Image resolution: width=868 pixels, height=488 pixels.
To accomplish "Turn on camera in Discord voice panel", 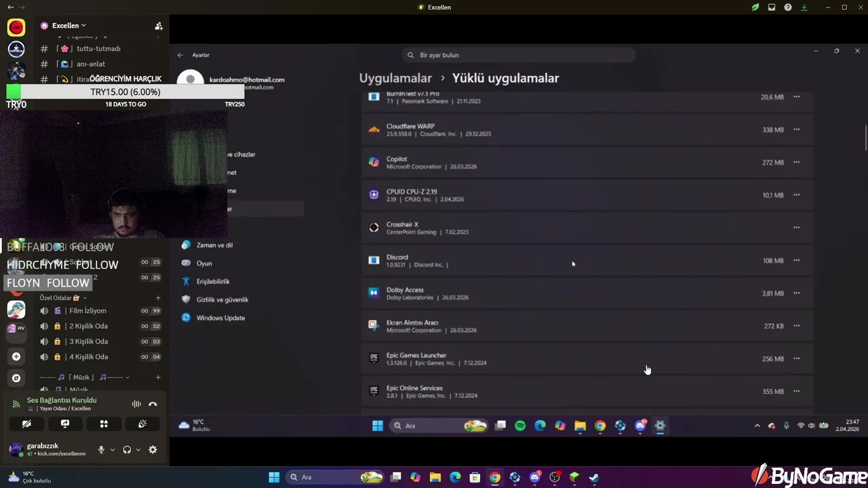I will click(x=26, y=424).
